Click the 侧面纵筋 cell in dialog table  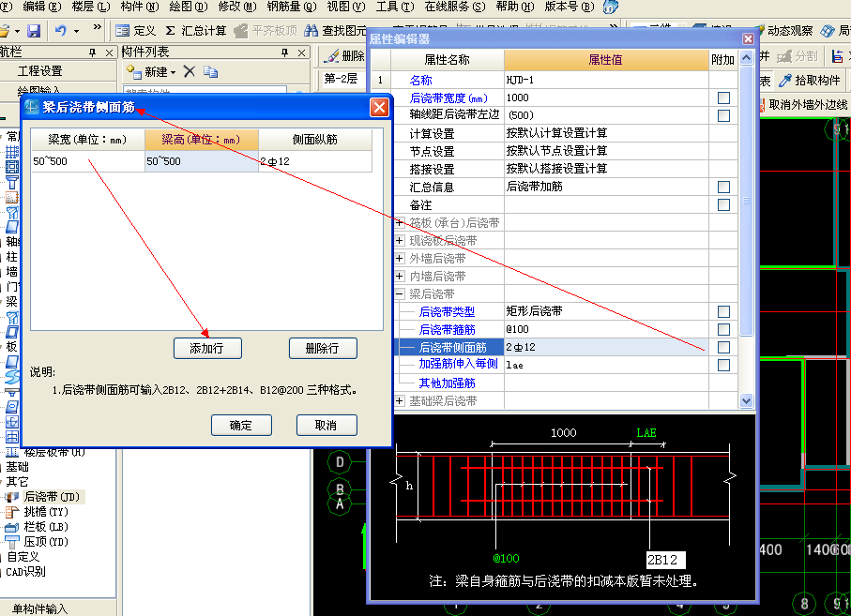click(315, 161)
